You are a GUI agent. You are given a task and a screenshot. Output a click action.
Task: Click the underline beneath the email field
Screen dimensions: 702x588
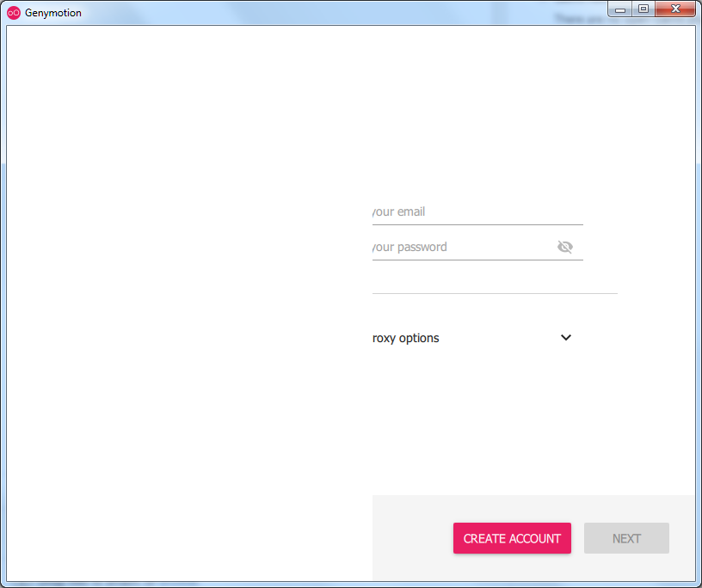pos(477,224)
